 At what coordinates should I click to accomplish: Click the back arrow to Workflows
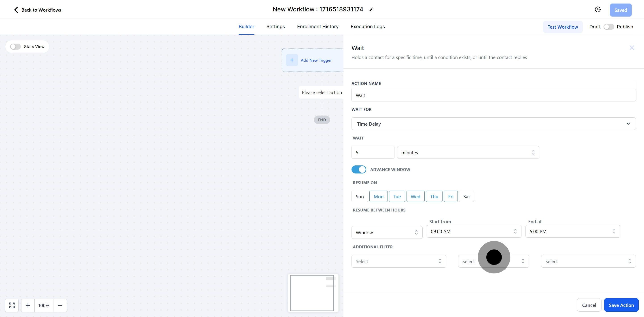(x=16, y=10)
